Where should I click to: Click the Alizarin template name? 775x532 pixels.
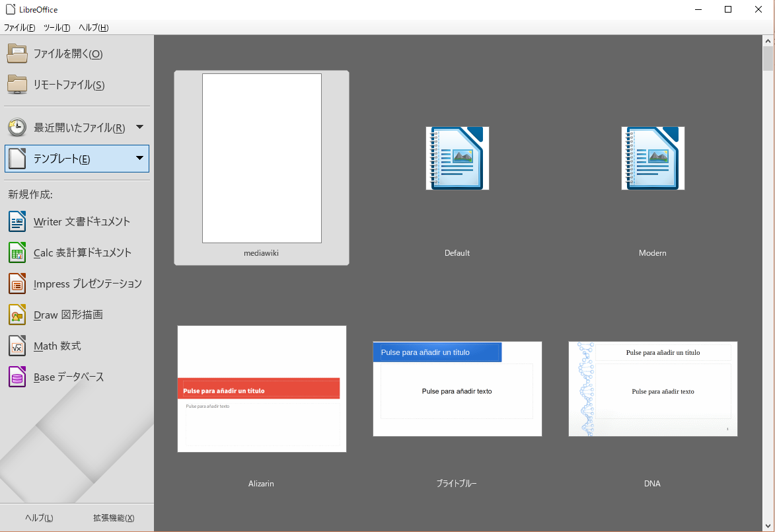[x=261, y=484]
